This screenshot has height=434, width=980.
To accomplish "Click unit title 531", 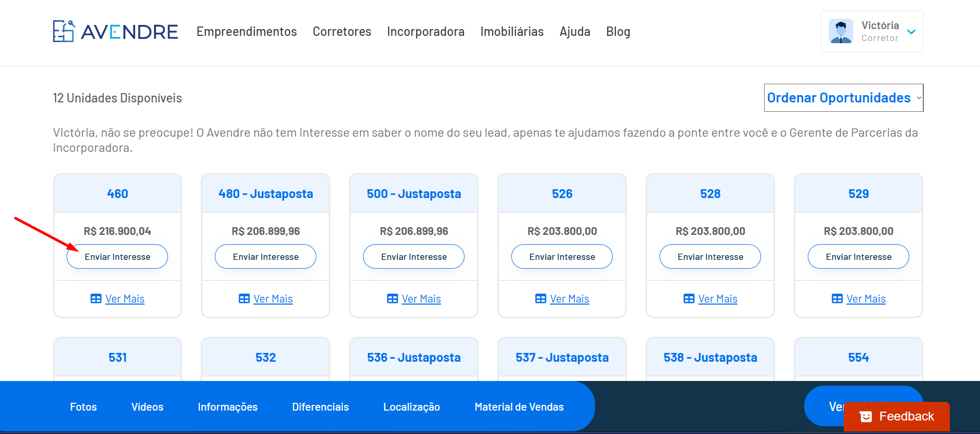I will pos(118,358).
